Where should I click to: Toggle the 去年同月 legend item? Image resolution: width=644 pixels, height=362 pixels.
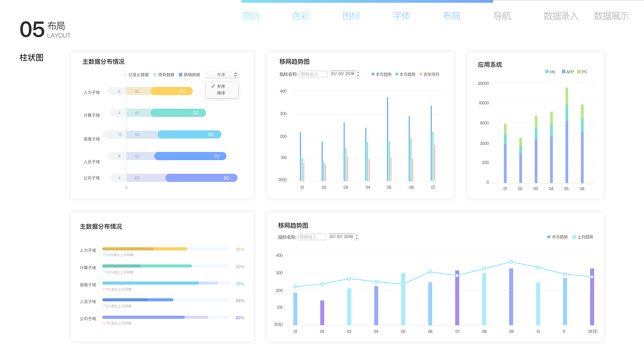coord(428,74)
